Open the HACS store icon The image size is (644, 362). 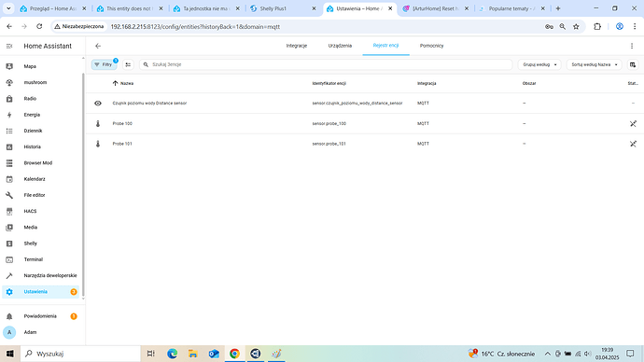pos(9,212)
